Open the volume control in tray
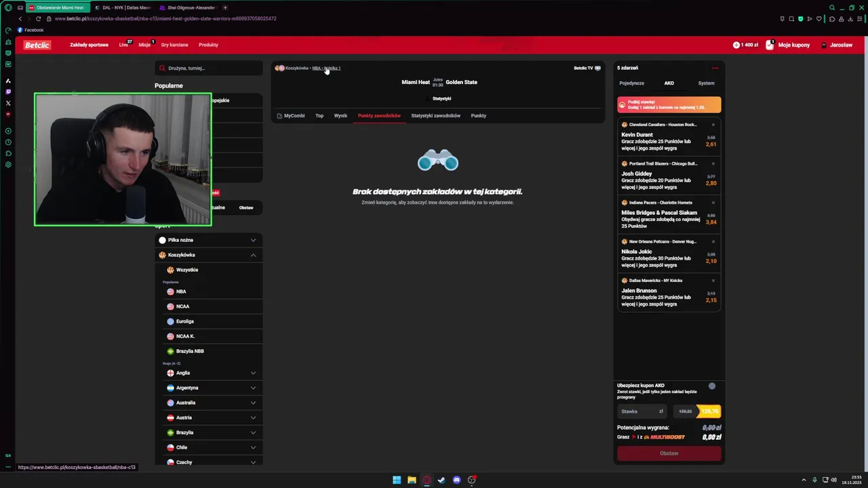 click(x=833, y=480)
